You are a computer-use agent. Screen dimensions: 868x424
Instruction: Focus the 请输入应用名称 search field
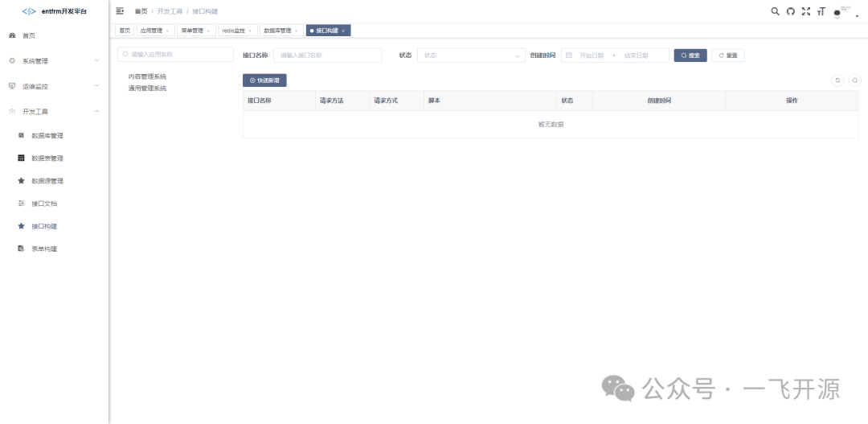click(175, 55)
